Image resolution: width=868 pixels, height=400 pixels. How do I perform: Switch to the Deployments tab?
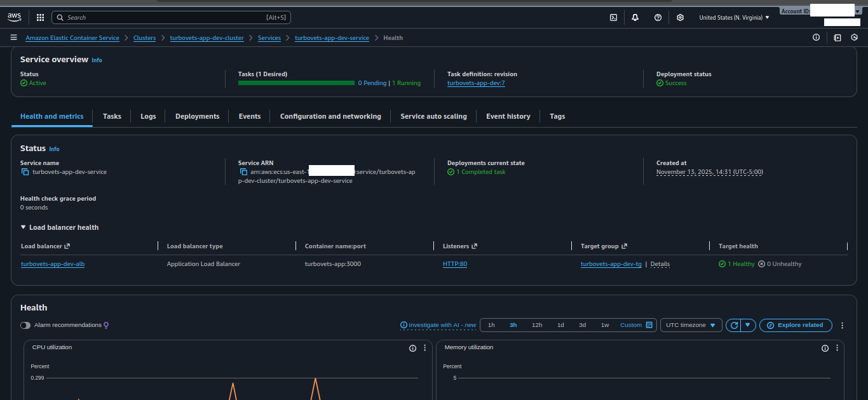(197, 116)
